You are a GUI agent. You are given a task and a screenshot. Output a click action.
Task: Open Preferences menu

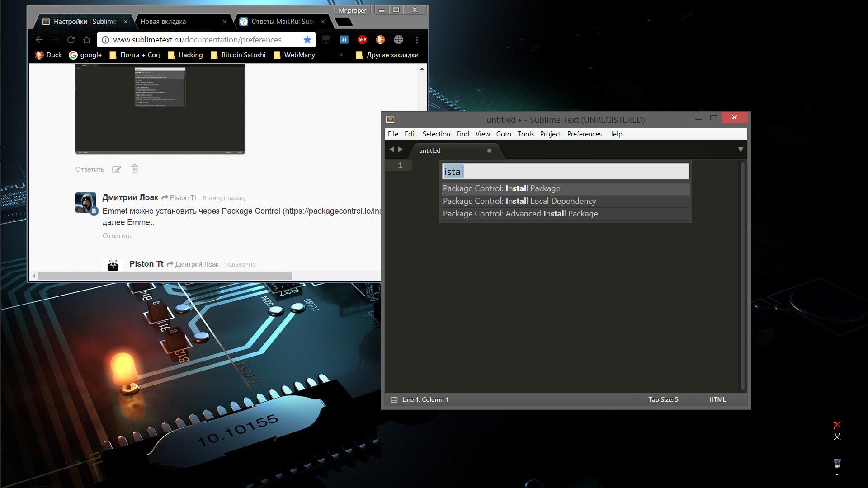(584, 134)
